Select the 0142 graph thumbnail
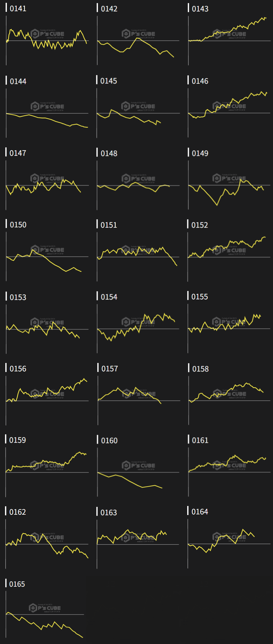The image size is (273, 644). [138, 41]
